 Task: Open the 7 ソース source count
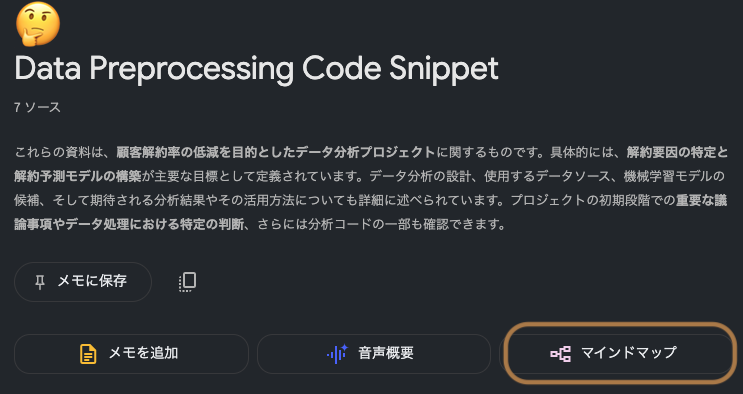click(x=37, y=108)
